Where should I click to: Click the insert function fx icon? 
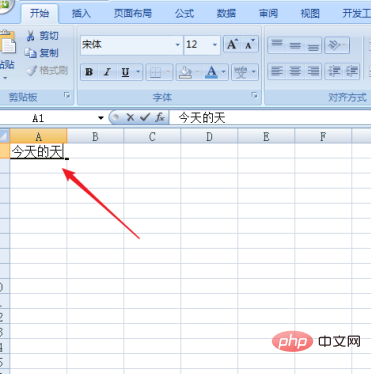160,117
